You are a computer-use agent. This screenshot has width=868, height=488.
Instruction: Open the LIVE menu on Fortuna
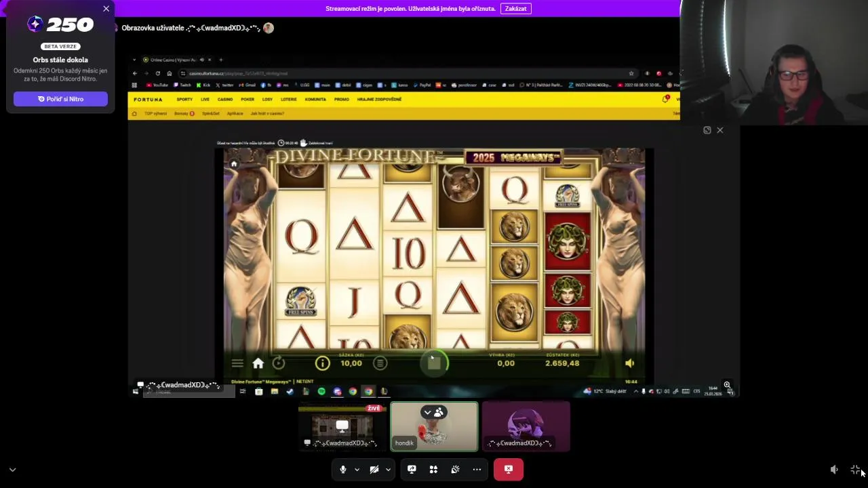pyautogui.click(x=205, y=99)
